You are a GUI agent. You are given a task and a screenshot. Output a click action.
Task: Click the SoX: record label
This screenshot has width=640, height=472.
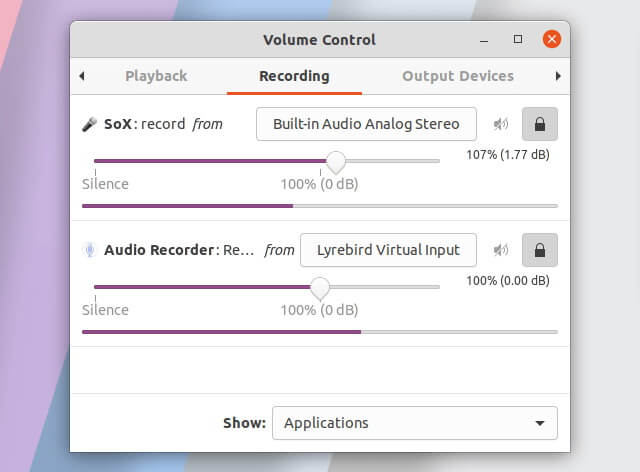point(144,124)
